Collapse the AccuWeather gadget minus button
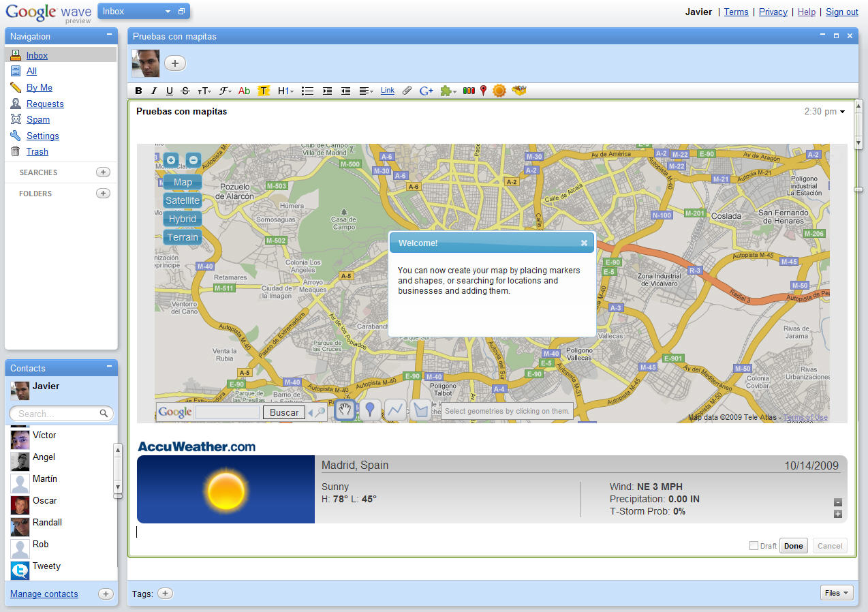Image resolution: width=868 pixels, height=612 pixels. tap(838, 502)
